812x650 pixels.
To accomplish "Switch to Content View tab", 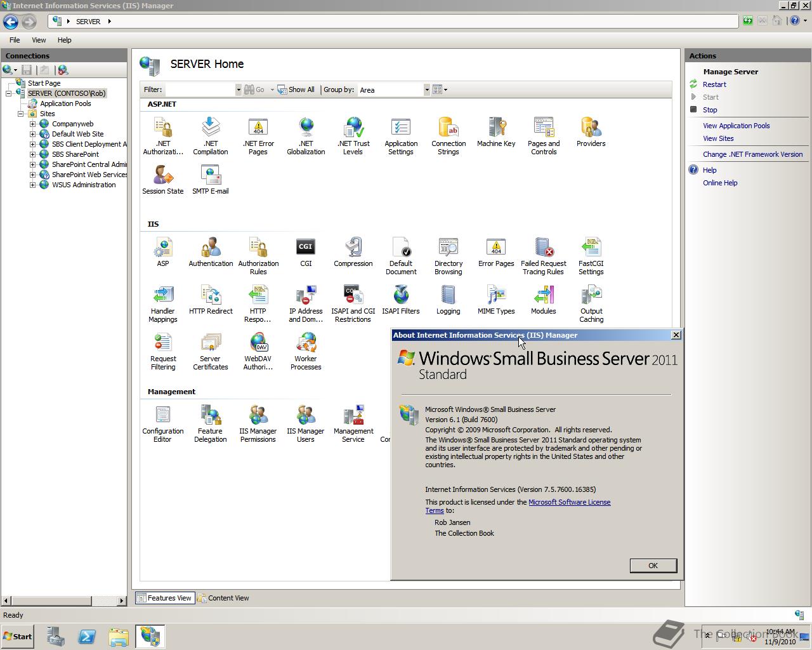I will point(223,598).
